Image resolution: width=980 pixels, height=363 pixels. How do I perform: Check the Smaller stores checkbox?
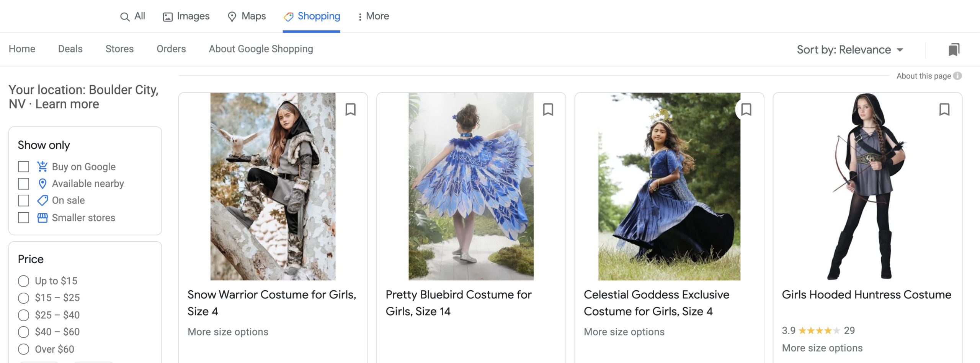[24, 218]
